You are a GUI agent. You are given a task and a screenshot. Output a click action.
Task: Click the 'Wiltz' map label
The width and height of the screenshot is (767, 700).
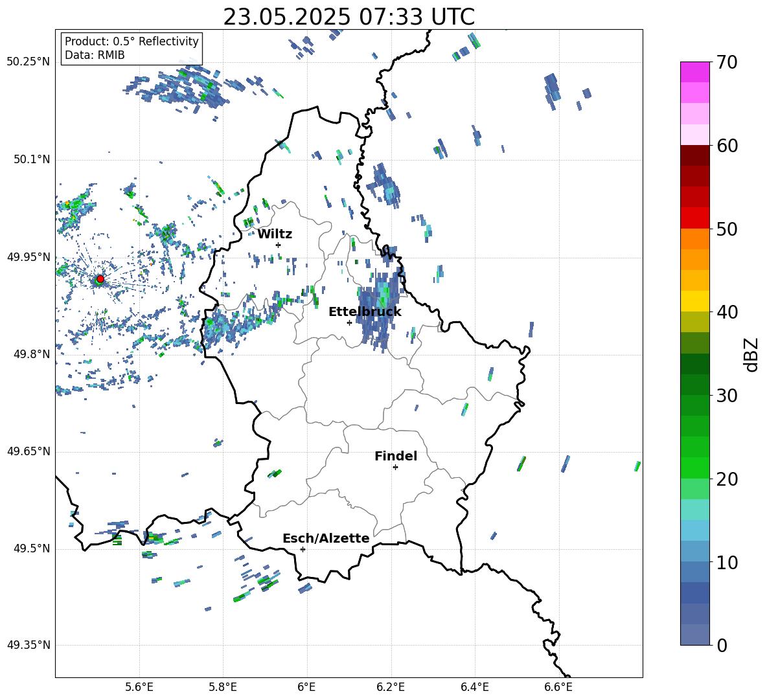275,234
